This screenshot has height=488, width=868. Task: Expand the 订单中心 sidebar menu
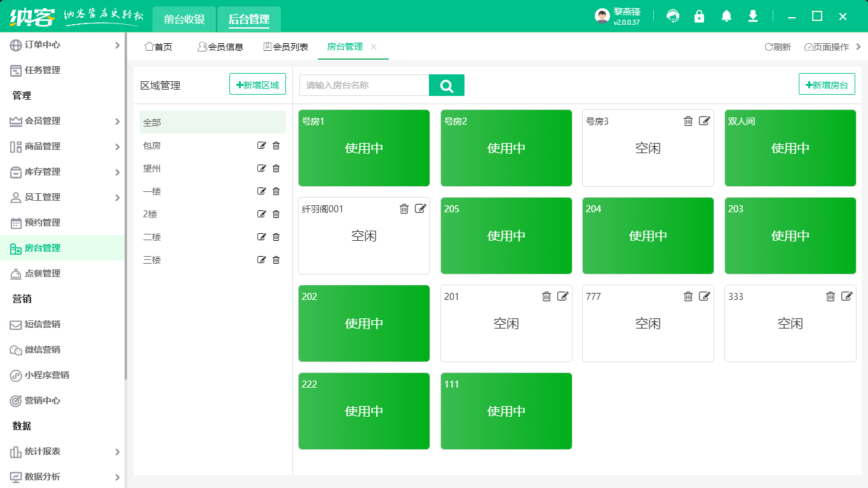click(x=64, y=45)
